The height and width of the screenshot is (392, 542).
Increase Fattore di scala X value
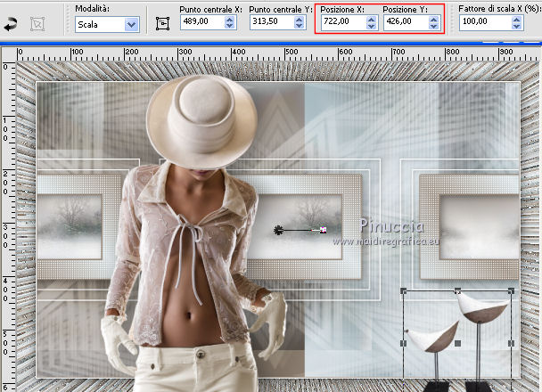pos(517,19)
